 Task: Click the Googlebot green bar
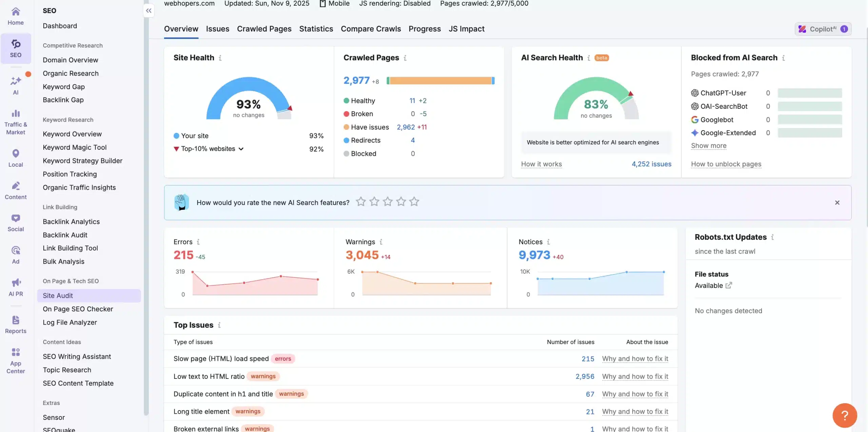(x=810, y=120)
